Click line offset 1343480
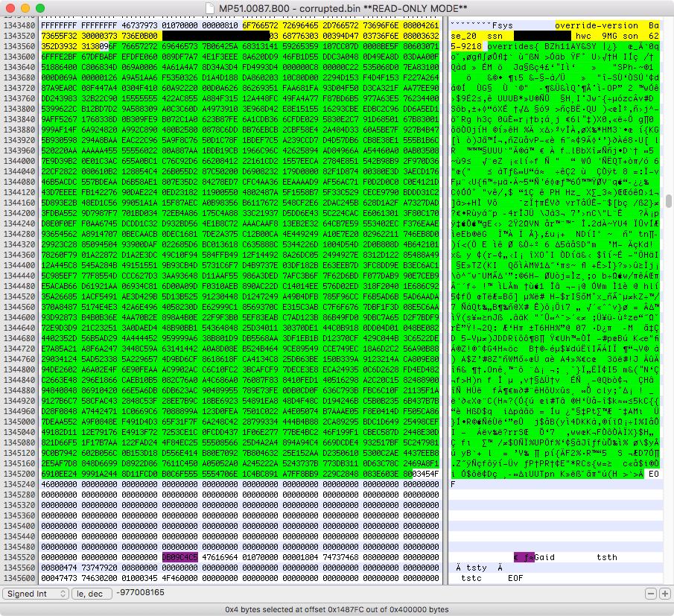The width and height of the screenshot is (674, 616). tap(19, 25)
